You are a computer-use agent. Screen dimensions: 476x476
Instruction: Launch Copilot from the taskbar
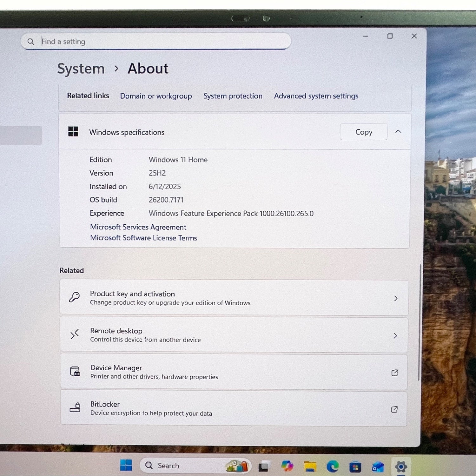tap(287, 466)
